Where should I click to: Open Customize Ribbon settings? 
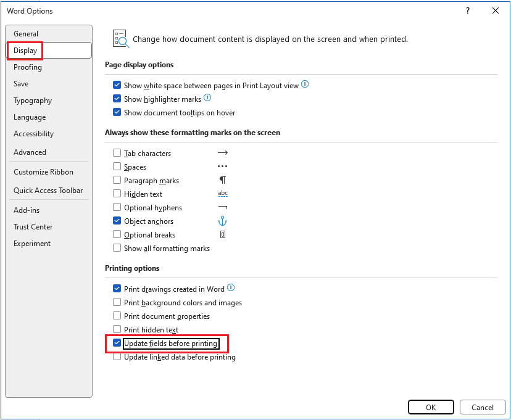tap(49, 172)
